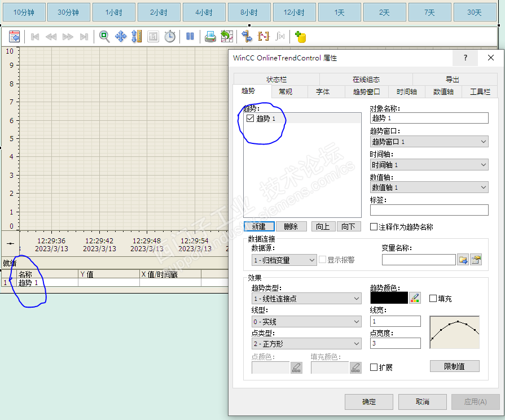Click the connect backup database icon
This screenshot has height=420, width=505.
pos(300,37)
